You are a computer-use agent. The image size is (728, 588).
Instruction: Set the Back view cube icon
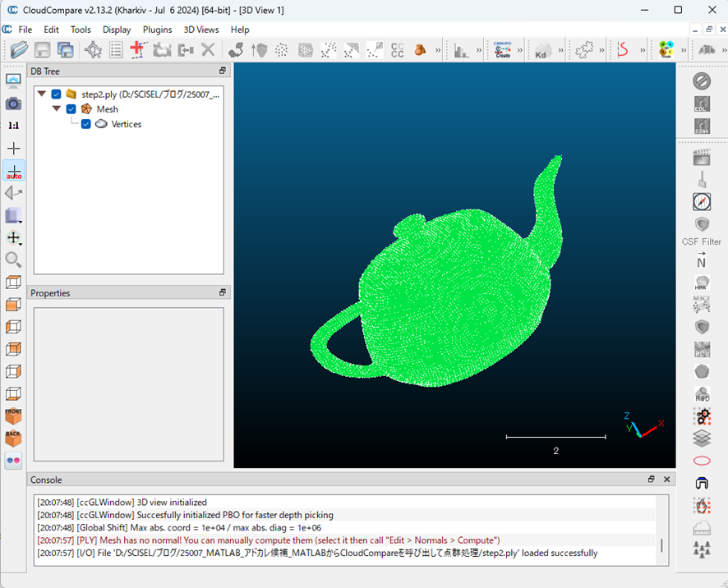14,438
